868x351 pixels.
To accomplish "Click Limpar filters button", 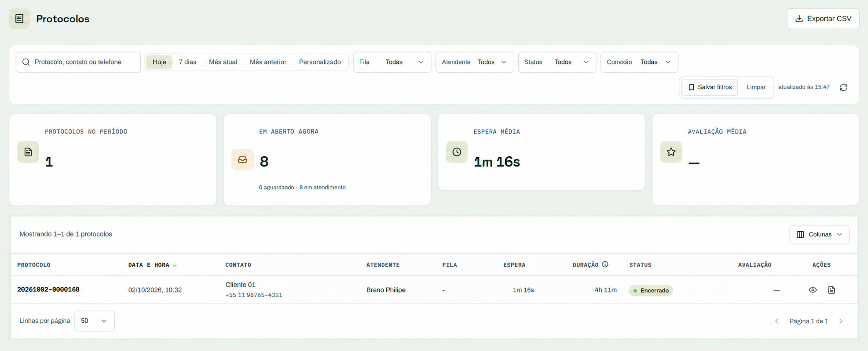I will tap(756, 87).
